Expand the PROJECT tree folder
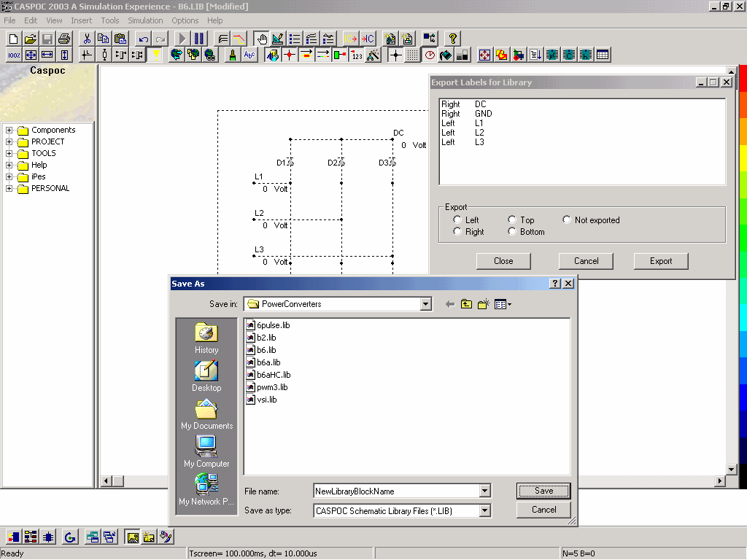747x560 pixels. pos(9,141)
